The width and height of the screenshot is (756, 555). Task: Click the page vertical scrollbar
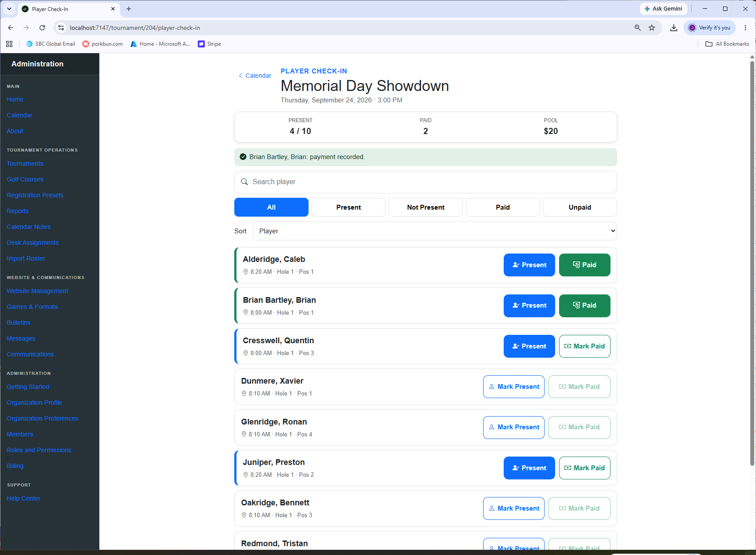pos(752,264)
